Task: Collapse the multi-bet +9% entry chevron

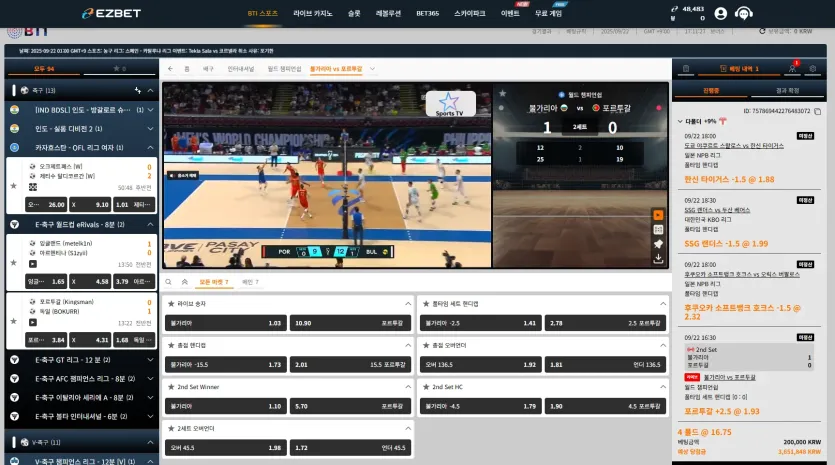Action: pyautogui.click(x=680, y=121)
